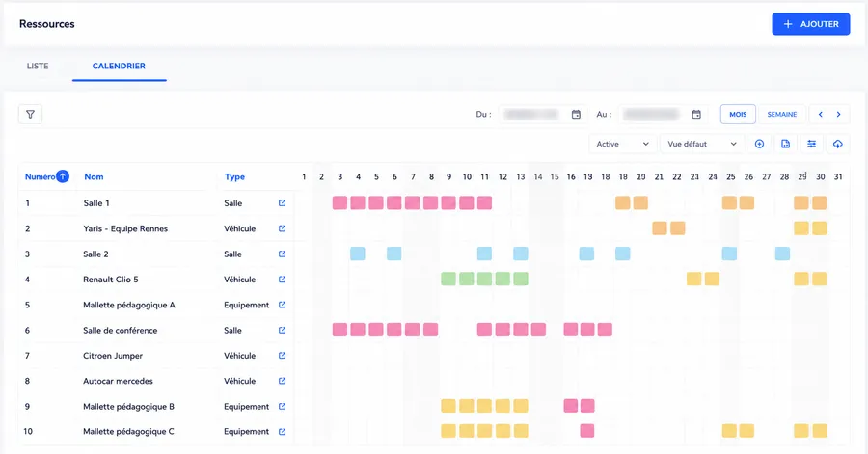868x454 pixels.
Task: Click the Renault Clio 5 name
Action: (111, 280)
